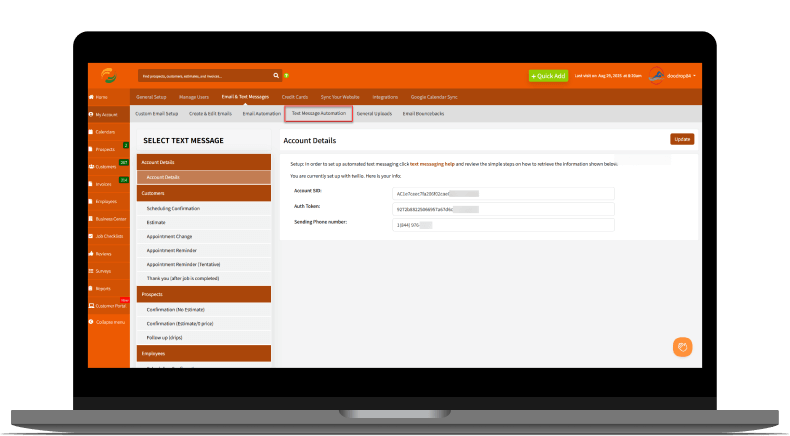
Task: Follow the text messaging help link
Action: point(432,163)
